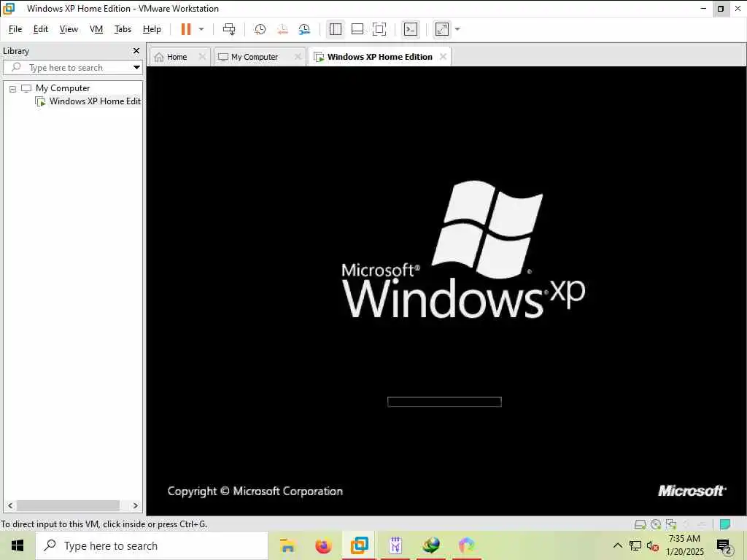Open the stretch display dropdown arrow

[458, 29]
